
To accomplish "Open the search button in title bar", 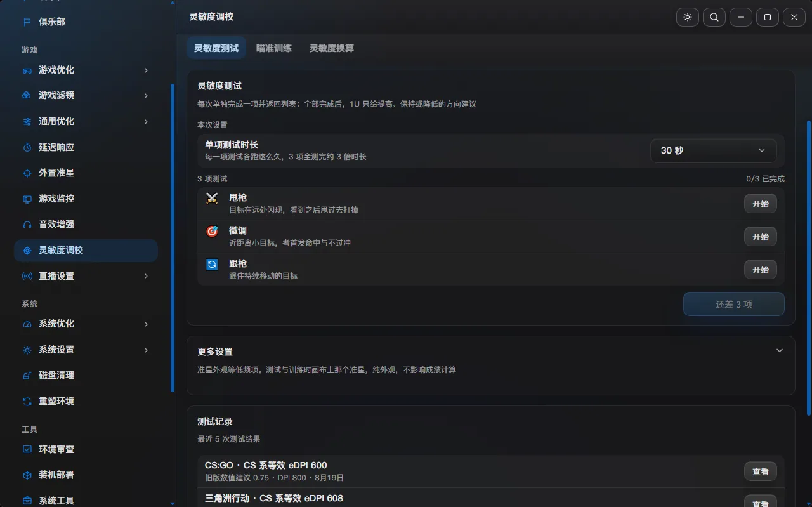I will (x=714, y=17).
